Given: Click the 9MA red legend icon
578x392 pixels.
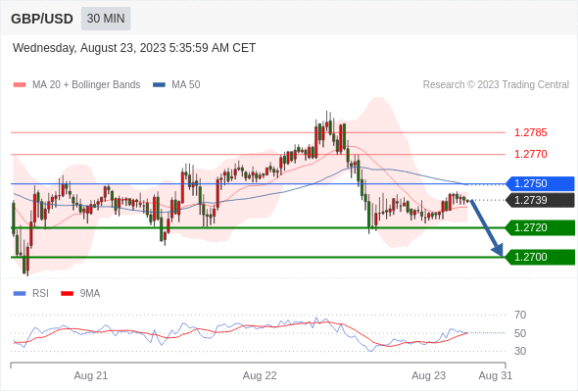Looking at the screenshot, I should tap(67, 294).
